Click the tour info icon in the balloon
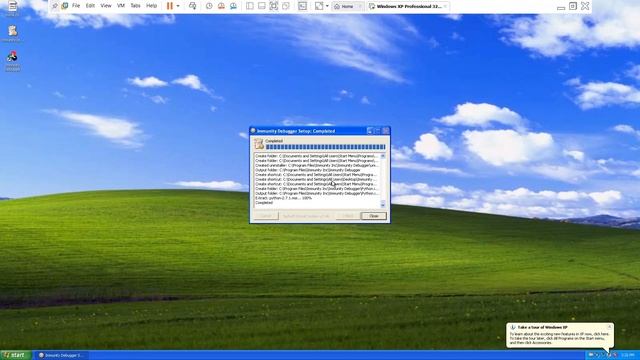This screenshot has height=360, width=640. [513, 327]
